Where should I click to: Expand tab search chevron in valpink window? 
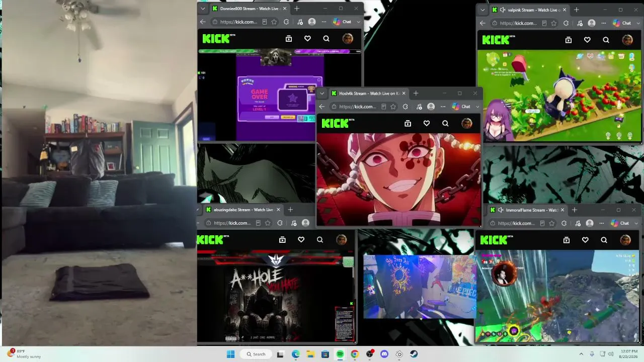coord(483,10)
